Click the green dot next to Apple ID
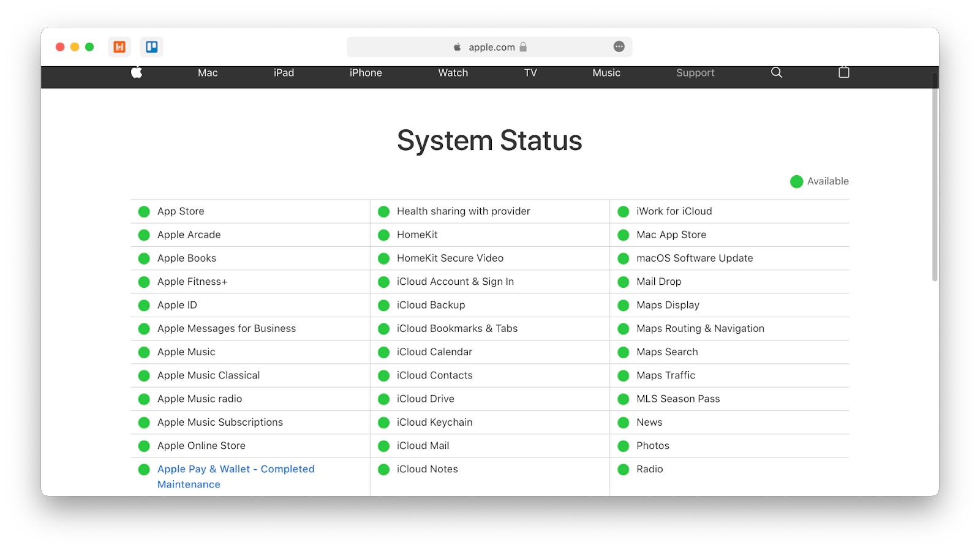The height and width of the screenshot is (550, 980). [x=144, y=306]
